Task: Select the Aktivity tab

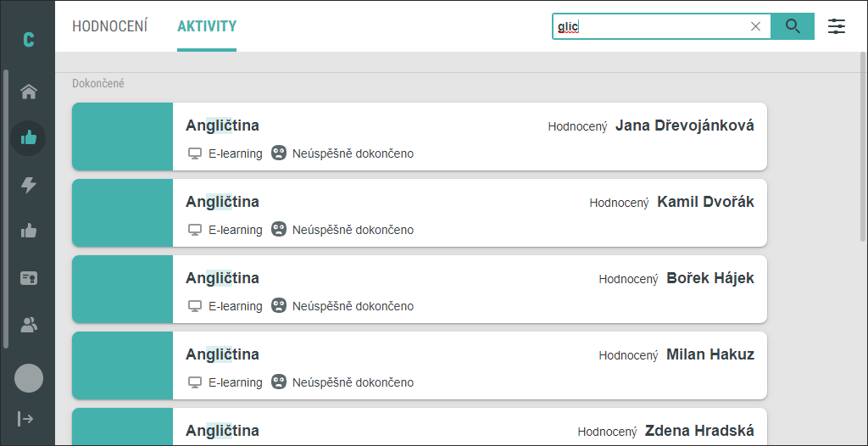Action: click(207, 26)
